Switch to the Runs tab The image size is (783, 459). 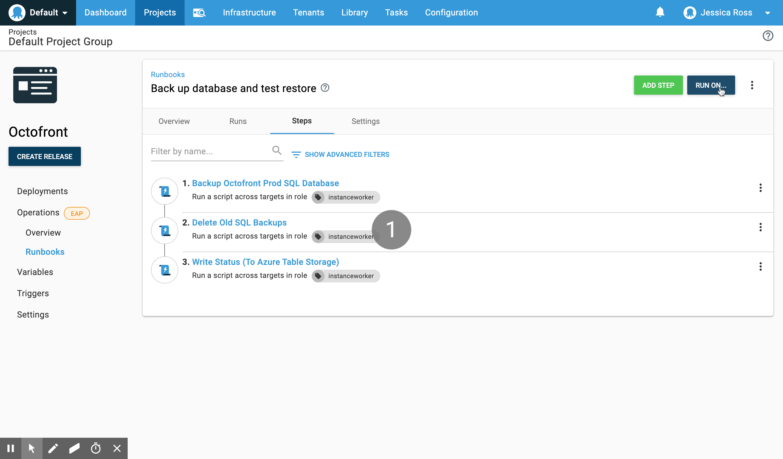pos(238,121)
